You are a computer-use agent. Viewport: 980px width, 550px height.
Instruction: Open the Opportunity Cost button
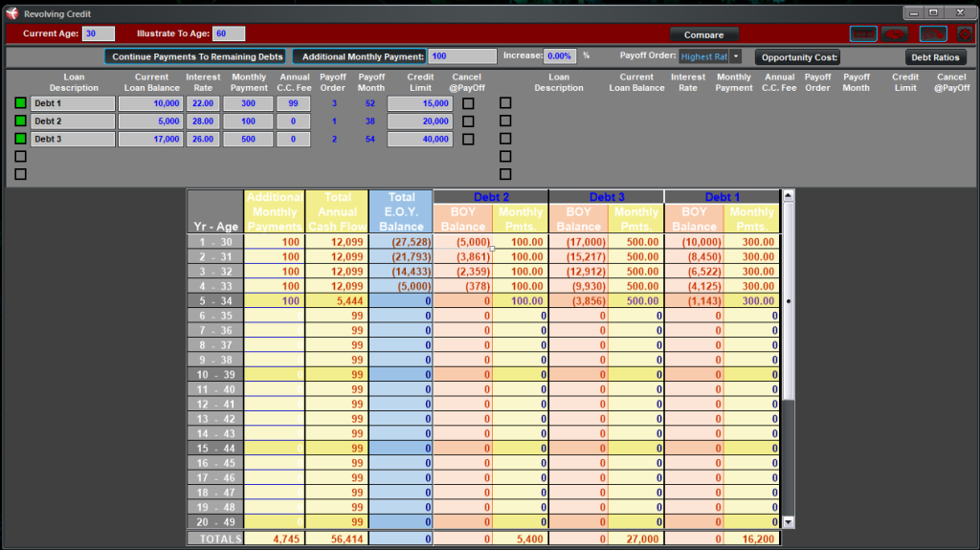798,56
